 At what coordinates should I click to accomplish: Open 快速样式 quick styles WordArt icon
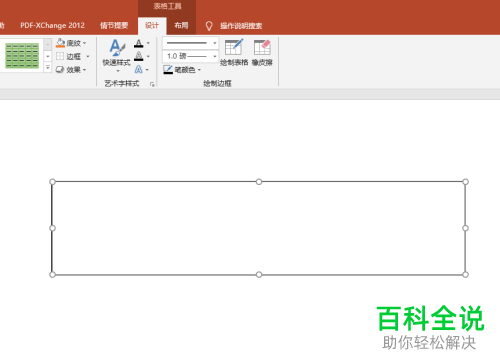(x=117, y=48)
